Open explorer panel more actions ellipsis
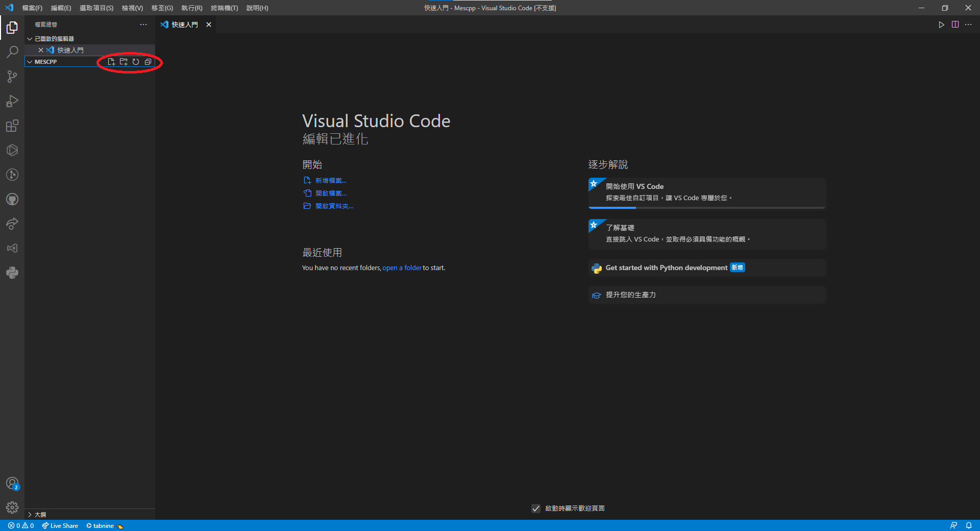 pyautogui.click(x=143, y=25)
